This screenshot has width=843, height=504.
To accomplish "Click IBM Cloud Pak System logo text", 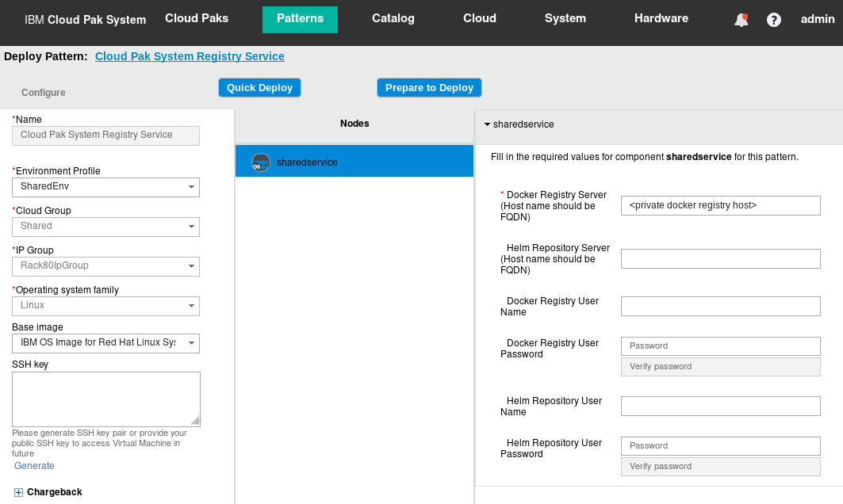I will 86,20.
